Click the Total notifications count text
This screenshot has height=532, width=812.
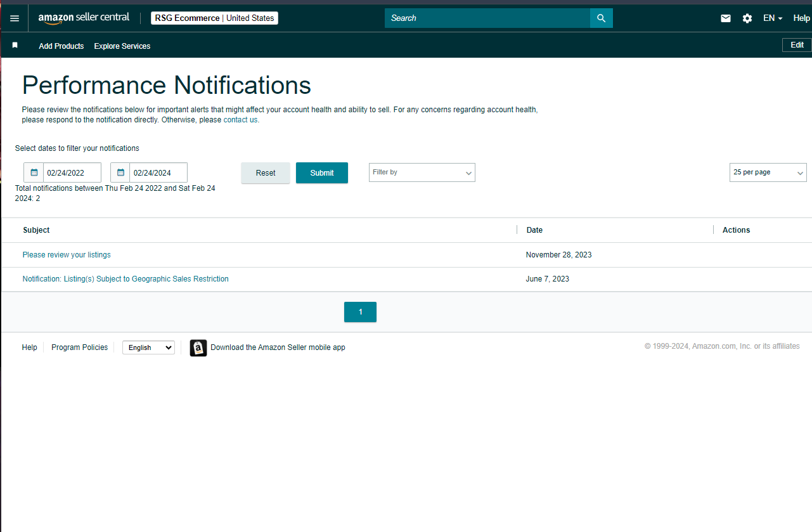pos(115,193)
